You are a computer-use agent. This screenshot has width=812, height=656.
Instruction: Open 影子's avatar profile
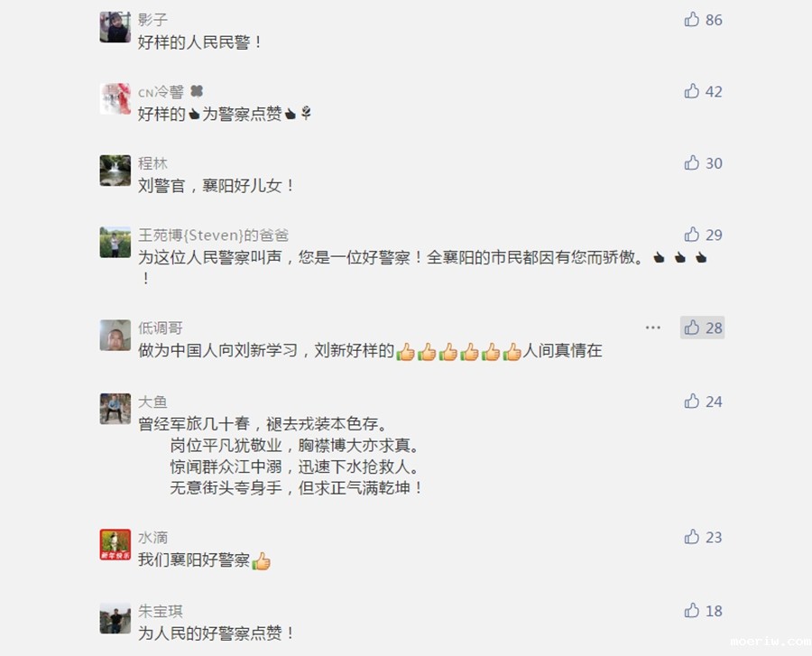click(115, 27)
